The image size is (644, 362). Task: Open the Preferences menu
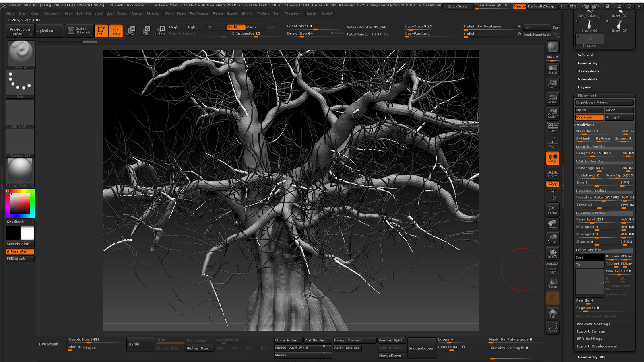pos(199,14)
